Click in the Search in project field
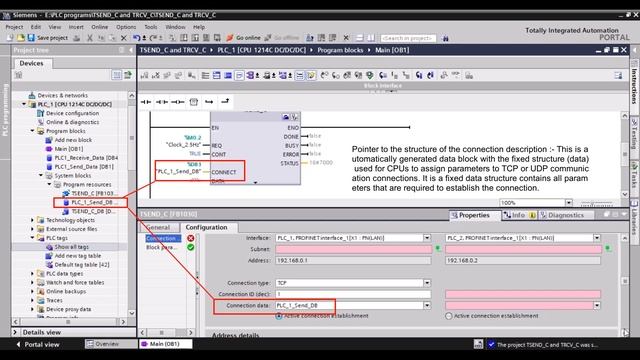This screenshot has height=360, width=640. [408, 38]
